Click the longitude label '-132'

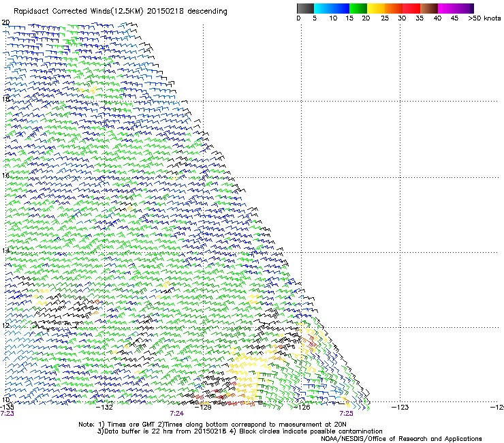[105, 408]
